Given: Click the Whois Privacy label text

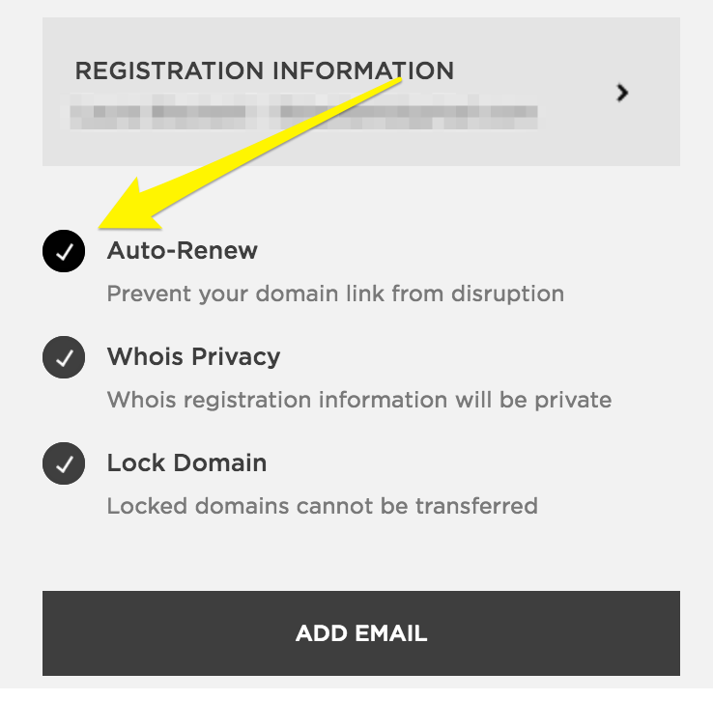Looking at the screenshot, I should [193, 357].
